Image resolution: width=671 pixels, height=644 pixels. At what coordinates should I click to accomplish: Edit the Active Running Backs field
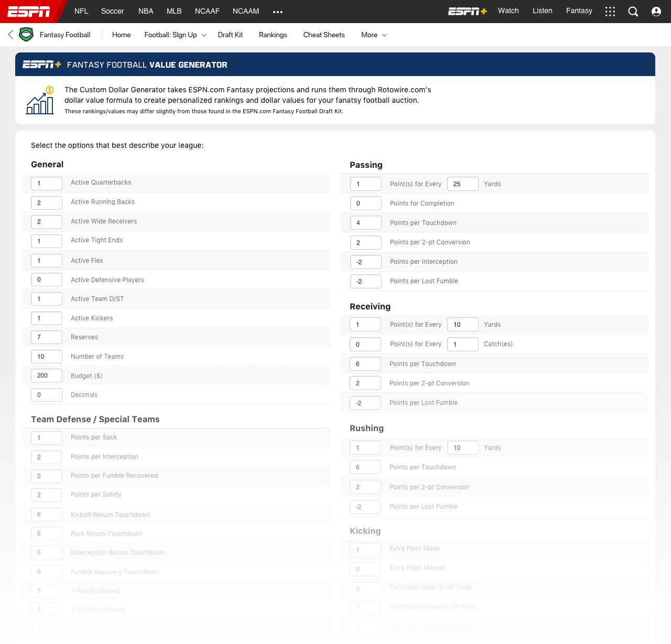47,203
